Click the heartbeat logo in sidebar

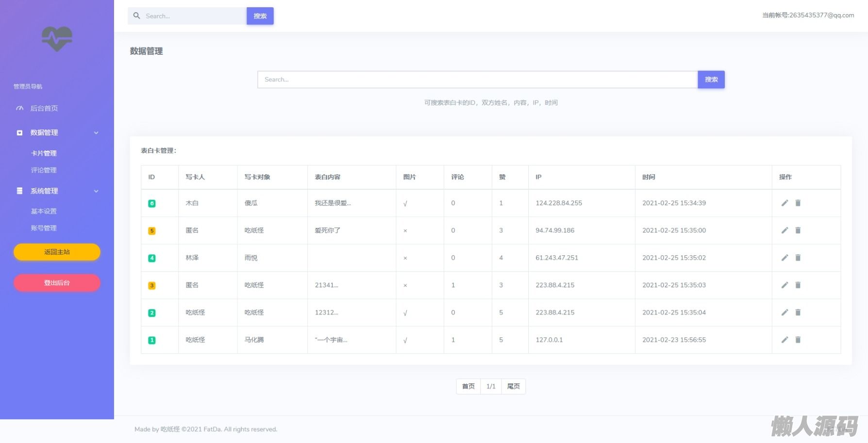[x=57, y=39]
